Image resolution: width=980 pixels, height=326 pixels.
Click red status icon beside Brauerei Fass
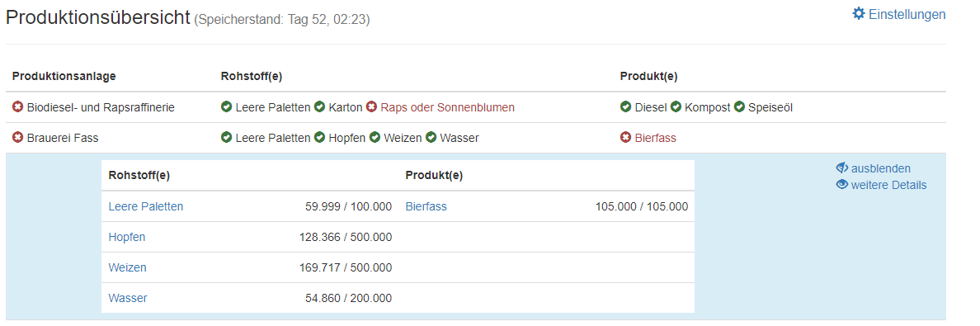17,138
